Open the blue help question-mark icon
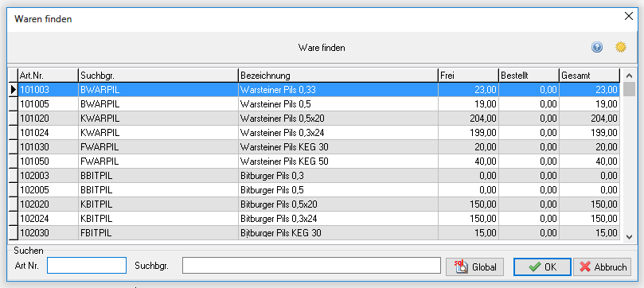This screenshot has width=644, height=288. [597, 48]
